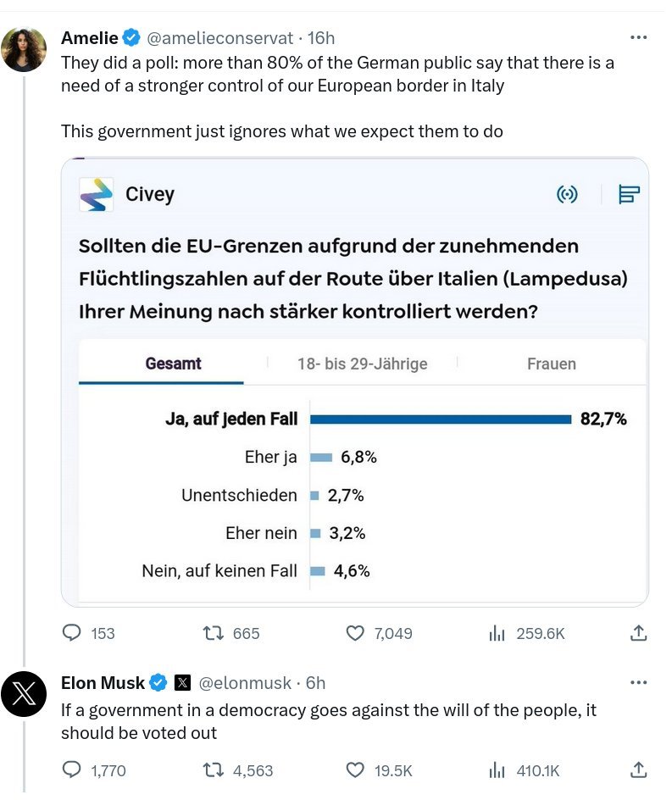Click Amelie's profile avatar
This screenshot has width=672, height=800.
(x=24, y=48)
